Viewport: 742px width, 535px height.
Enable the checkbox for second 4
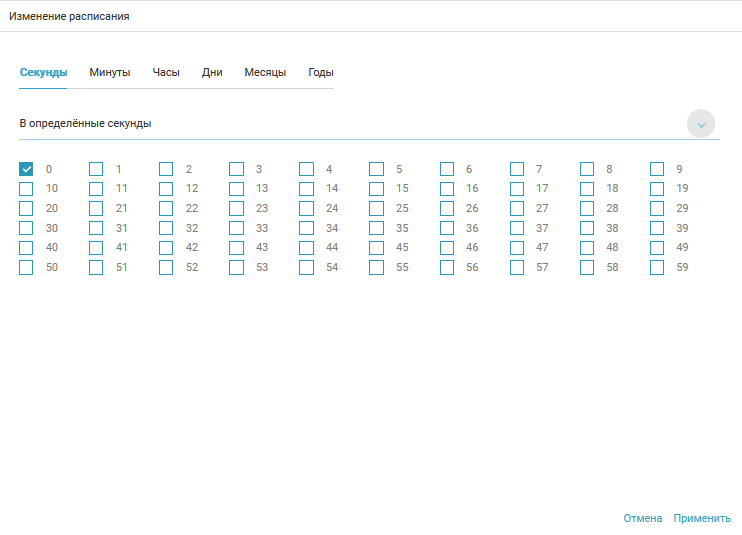click(x=306, y=169)
